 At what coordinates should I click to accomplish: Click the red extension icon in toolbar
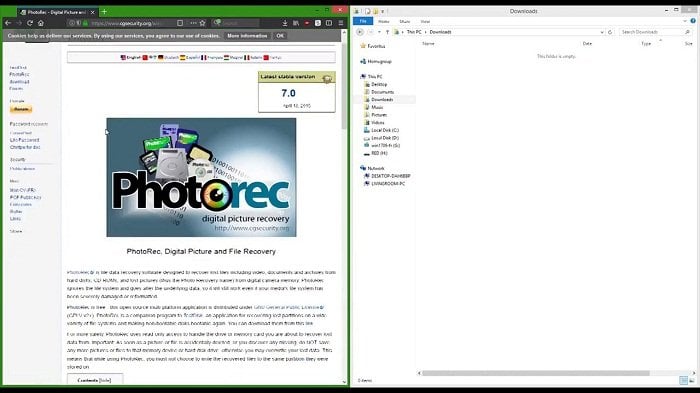(307, 23)
